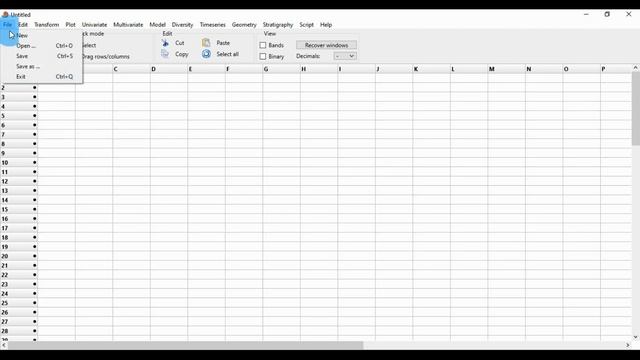This screenshot has width=640, height=360.
Task: Select column C header
Action: tap(131, 69)
